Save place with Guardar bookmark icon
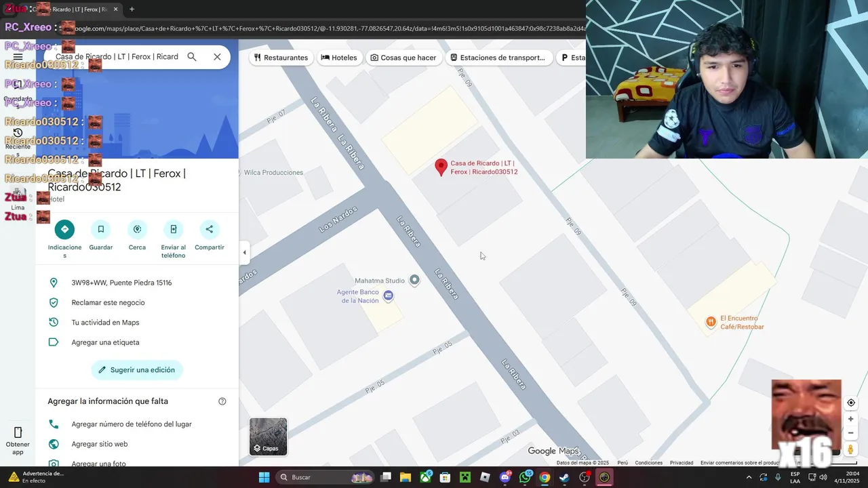868x488 pixels. (x=101, y=229)
